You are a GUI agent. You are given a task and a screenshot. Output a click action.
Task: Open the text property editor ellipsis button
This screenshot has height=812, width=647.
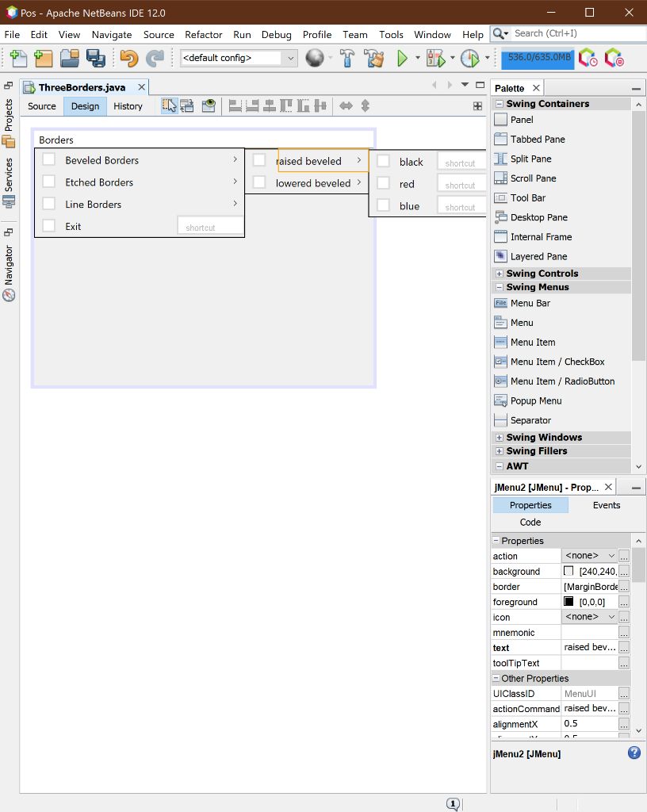(x=624, y=648)
